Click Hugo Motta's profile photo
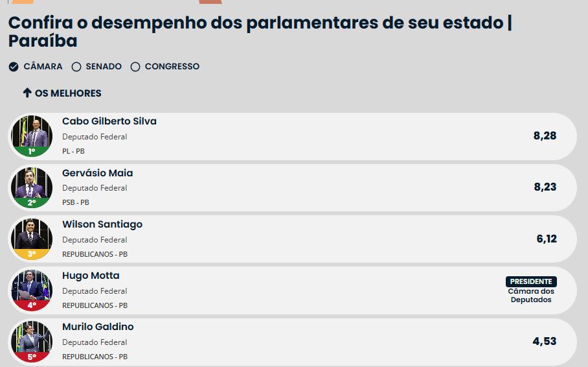 pos(31,290)
